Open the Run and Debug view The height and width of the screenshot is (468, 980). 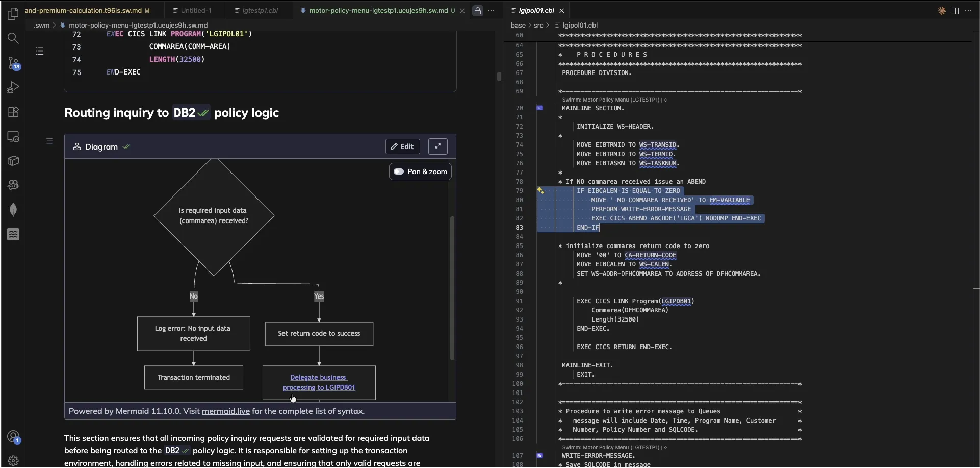click(13, 87)
